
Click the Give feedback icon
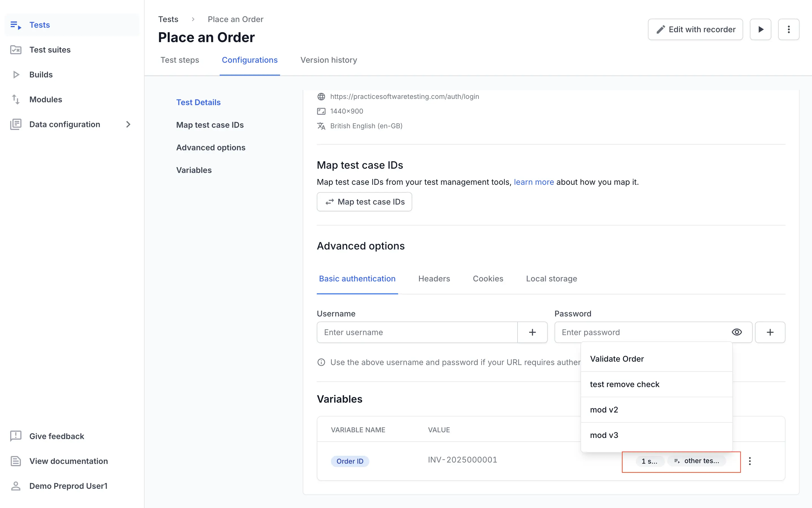16,436
